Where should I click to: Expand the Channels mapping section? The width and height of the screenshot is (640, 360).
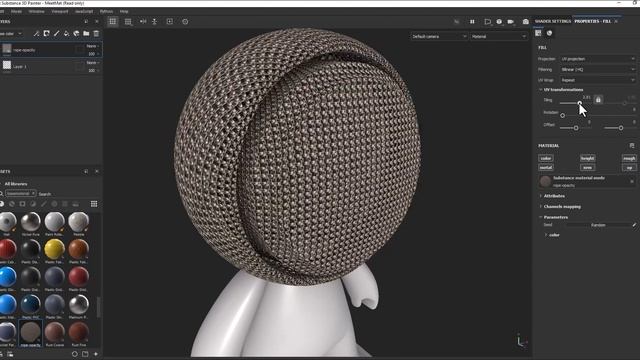pyautogui.click(x=541, y=207)
